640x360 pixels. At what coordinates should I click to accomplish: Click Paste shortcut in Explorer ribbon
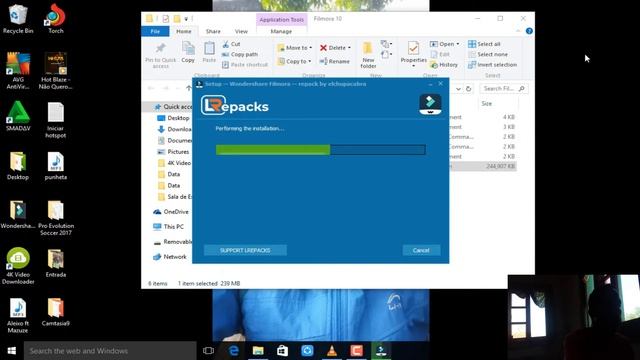pyautogui.click(x=245, y=64)
